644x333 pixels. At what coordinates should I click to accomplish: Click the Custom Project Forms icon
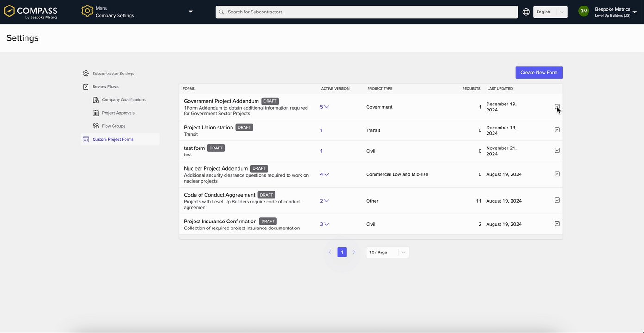(86, 139)
